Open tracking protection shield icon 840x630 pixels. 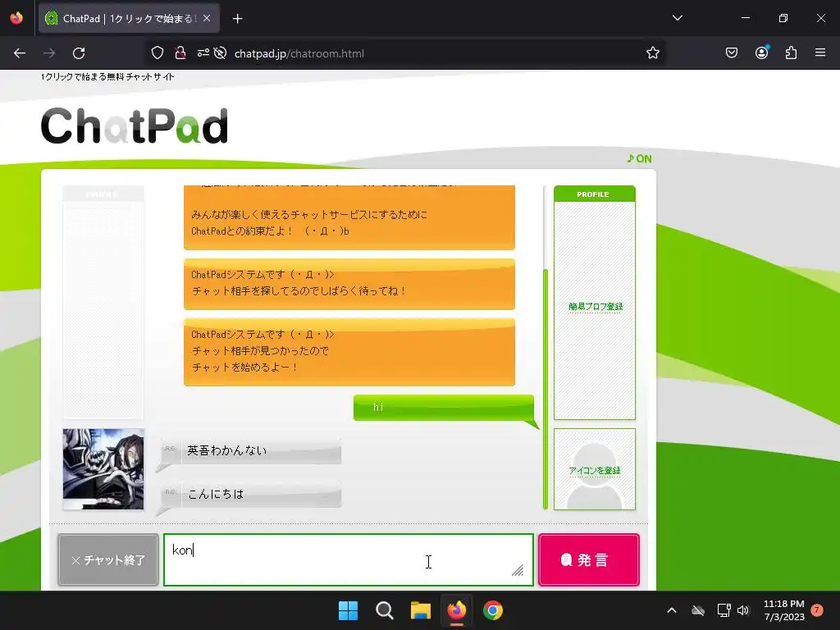click(157, 53)
